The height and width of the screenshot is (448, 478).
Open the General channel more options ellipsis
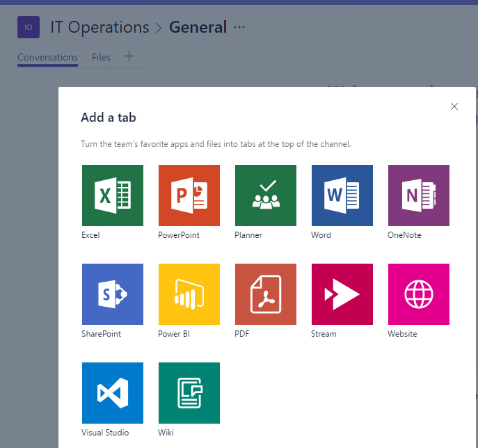point(239,27)
